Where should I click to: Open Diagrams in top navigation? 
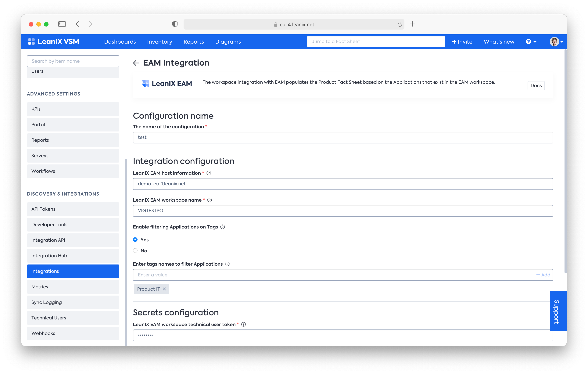click(x=228, y=41)
